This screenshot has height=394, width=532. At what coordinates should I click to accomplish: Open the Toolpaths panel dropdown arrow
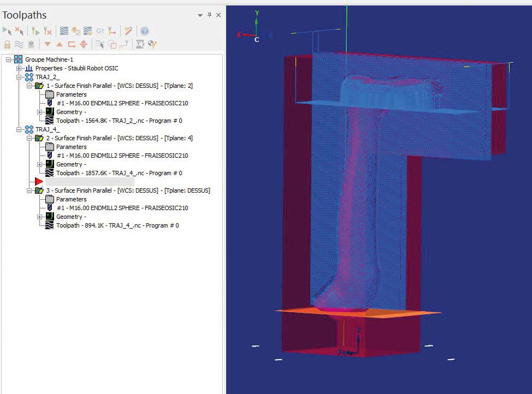(x=200, y=15)
